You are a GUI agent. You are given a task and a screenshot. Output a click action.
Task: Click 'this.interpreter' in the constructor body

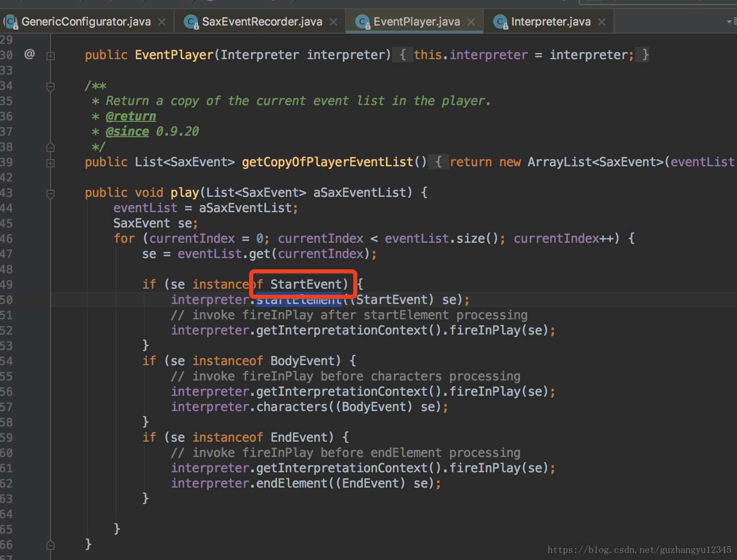pos(471,55)
